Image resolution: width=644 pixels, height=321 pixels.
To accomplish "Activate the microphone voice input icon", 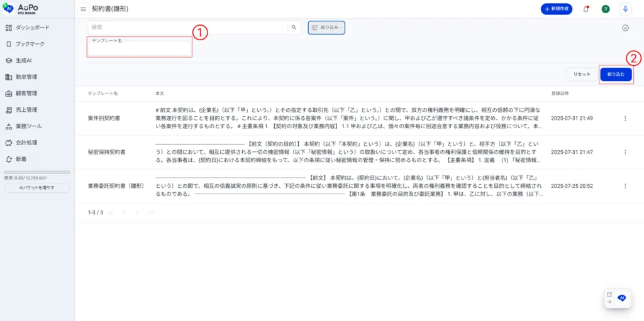I will point(625,9).
